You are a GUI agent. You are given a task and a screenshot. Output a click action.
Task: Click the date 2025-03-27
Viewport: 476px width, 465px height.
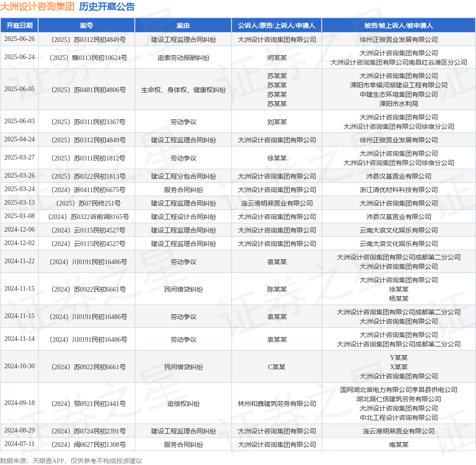[x=20, y=158]
